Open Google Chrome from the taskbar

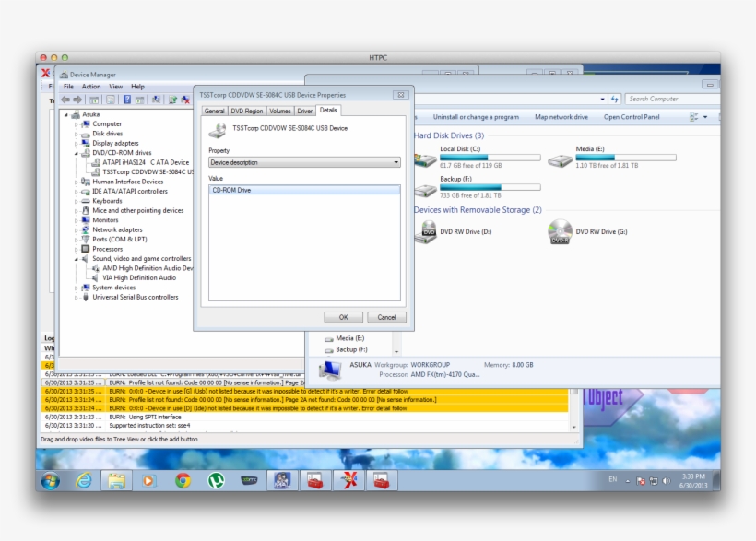pyautogui.click(x=183, y=480)
